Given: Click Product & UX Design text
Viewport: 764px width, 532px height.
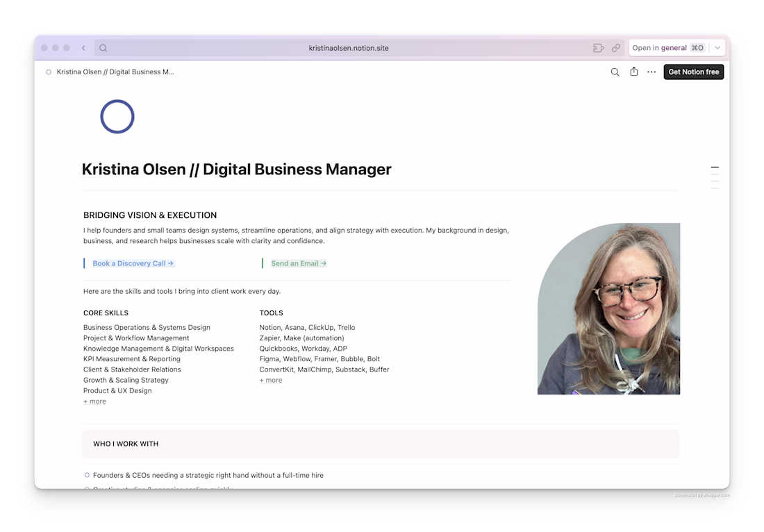Looking at the screenshot, I should (117, 391).
